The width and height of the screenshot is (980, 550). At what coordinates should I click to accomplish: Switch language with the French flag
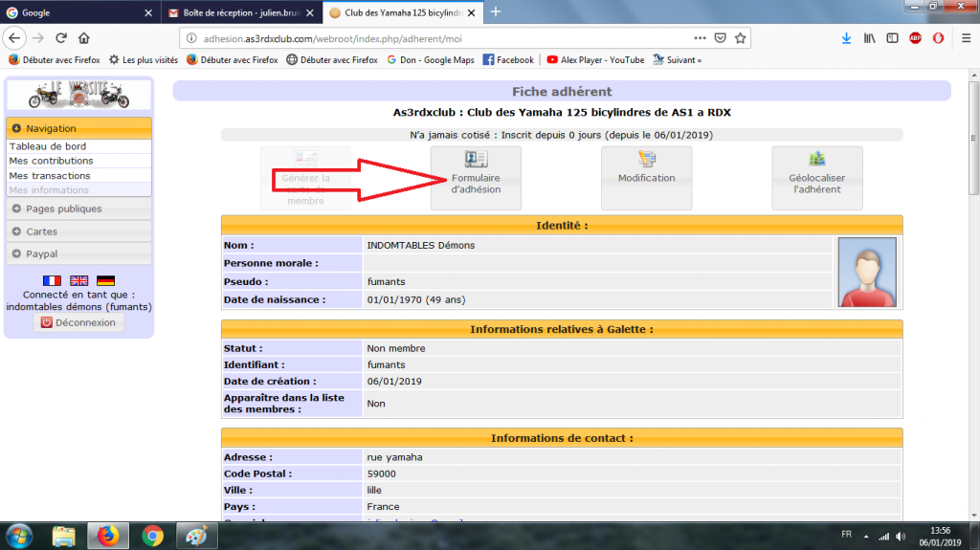point(52,280)
